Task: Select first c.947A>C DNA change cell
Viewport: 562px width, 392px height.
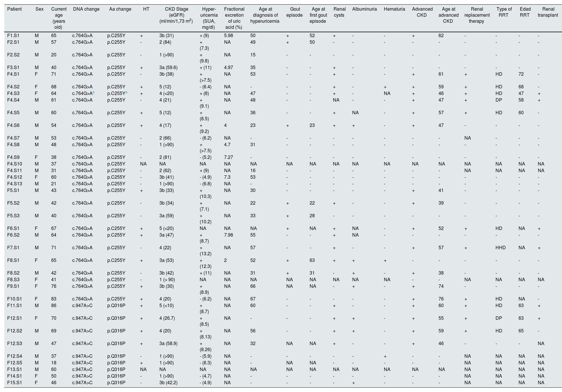Action: (82, 306)
